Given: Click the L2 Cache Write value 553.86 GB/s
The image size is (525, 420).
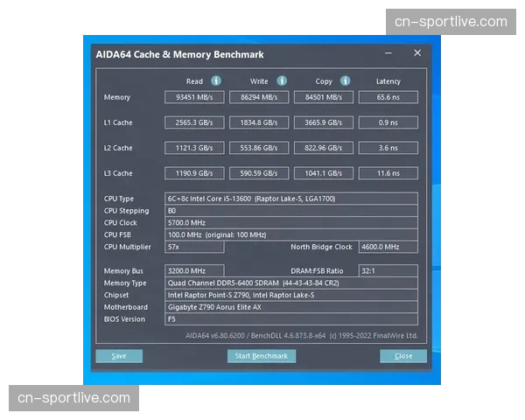Looking at the screenshot, I should (259, 148).
